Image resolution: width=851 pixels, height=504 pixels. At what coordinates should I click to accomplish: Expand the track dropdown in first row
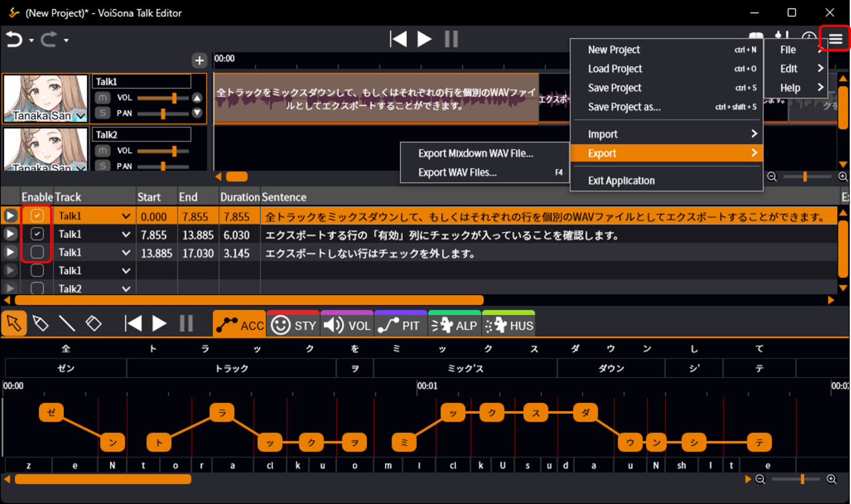126,216
